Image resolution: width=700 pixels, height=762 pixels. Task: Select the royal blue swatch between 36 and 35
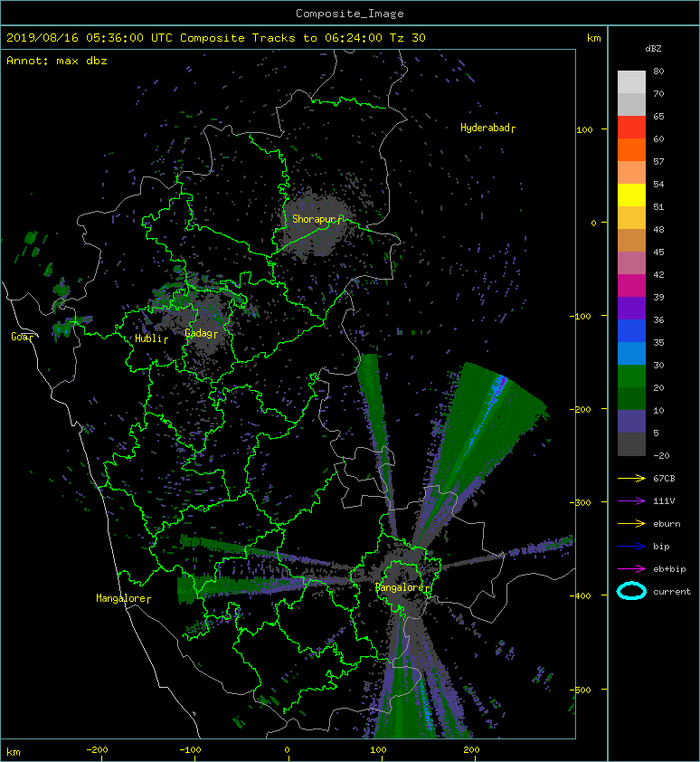point(631,331)
